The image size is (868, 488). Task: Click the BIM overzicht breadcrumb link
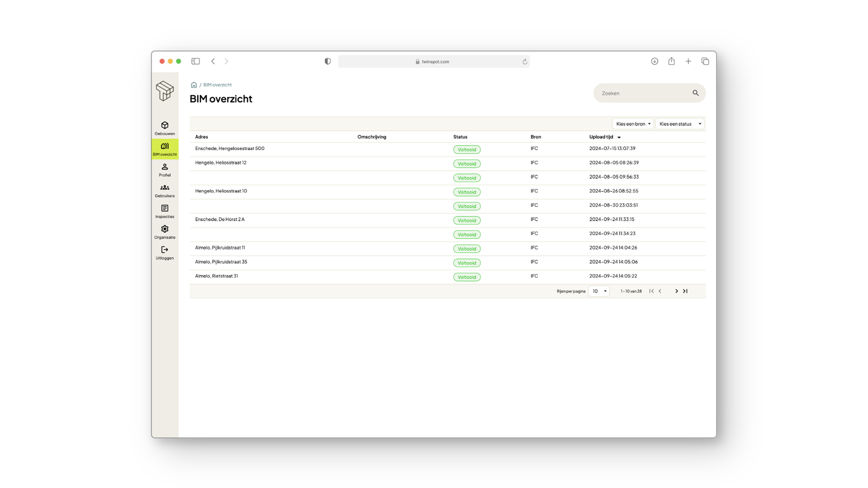pyautogui.click(x=217, y=85)
